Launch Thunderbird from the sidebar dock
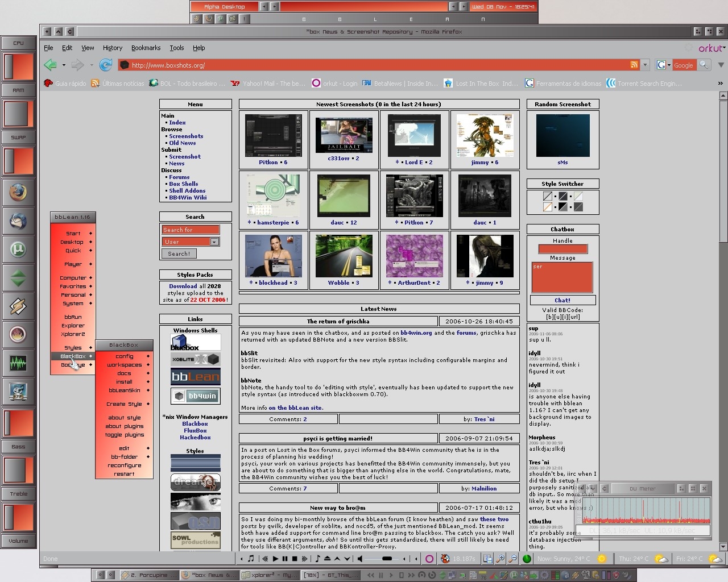The height and width of the screenshot is (582, 728). point(18,221)
